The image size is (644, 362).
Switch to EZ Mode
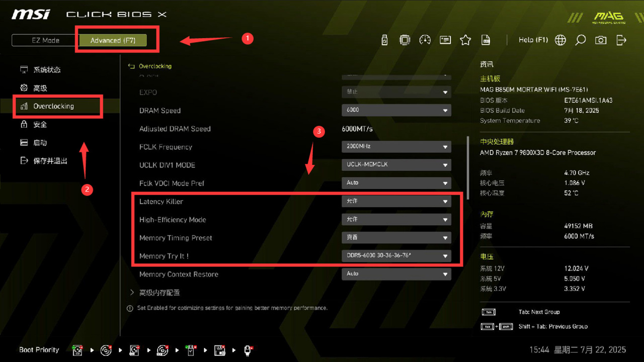45,40
